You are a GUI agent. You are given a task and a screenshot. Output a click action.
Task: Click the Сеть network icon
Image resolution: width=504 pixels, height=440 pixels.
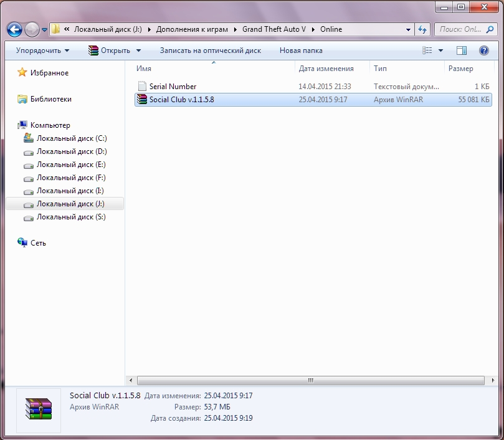(x=22, y=242)
